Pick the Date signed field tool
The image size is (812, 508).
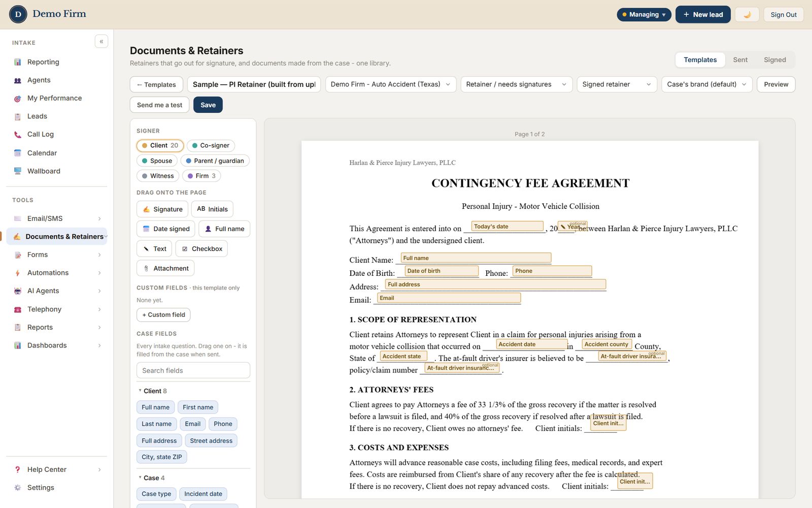(165, 229)
